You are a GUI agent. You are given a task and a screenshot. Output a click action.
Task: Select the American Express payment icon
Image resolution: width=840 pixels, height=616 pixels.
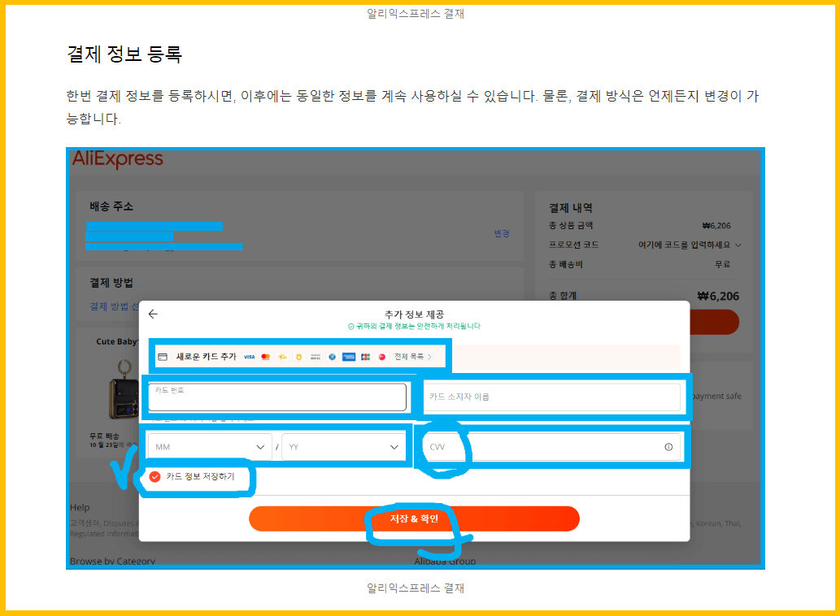(348, 355)
